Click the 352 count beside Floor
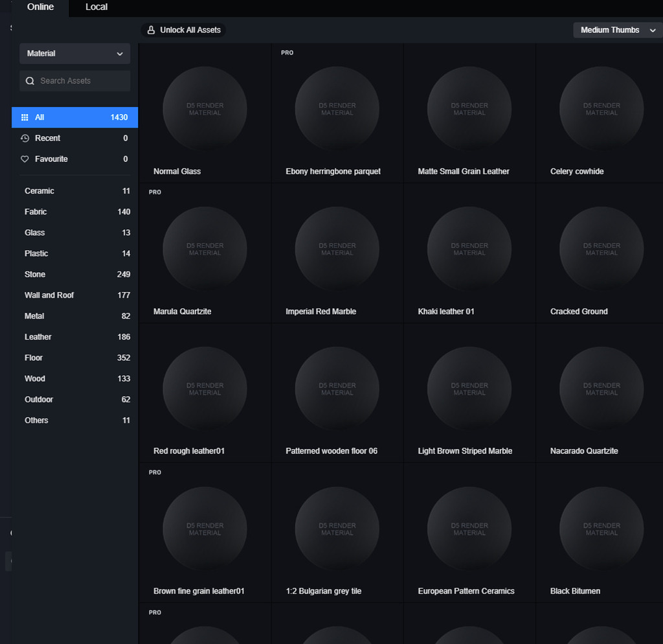This screenshot has height=644, width=663. [124, 358]
